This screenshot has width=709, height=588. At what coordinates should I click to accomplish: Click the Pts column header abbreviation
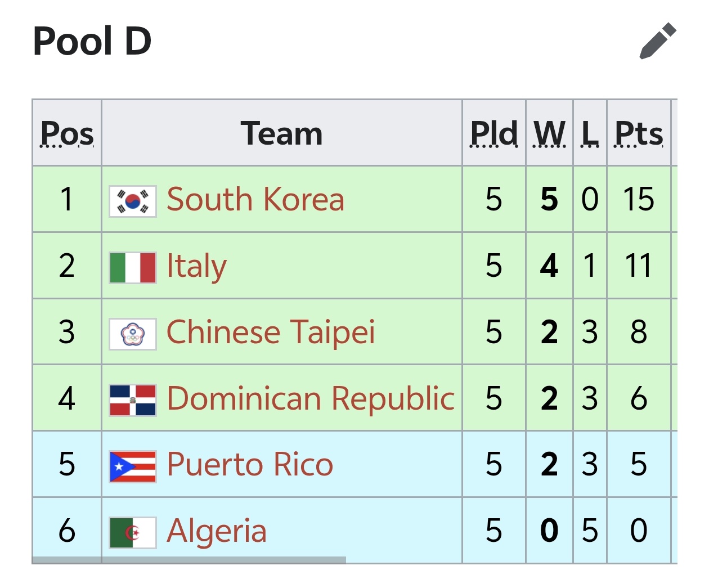[639, 134]
